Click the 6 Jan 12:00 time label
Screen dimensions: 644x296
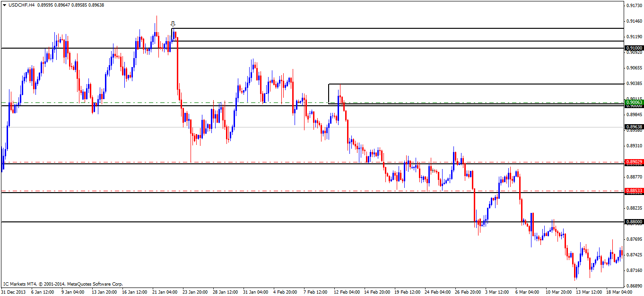44,292
